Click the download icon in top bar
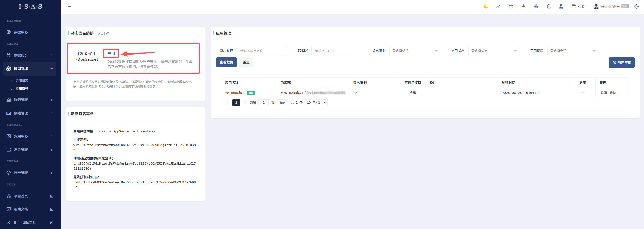Image resolution: width=644 pixels, height=229 pixels. 524,7
